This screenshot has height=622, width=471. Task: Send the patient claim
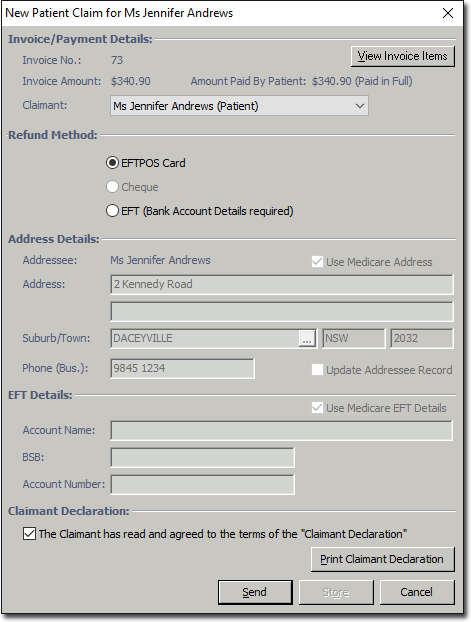pos(255,592)
